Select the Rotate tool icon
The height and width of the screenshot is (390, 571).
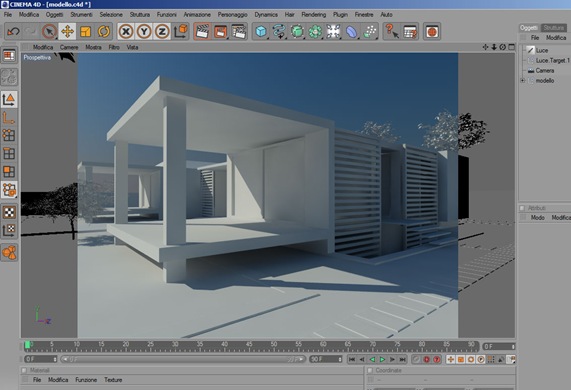(104, 32)
